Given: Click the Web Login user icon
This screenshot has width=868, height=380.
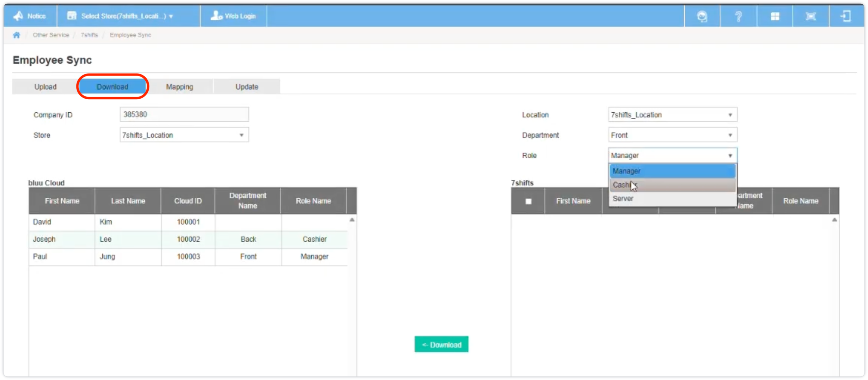Looking at the screenshot, I should (216, 16).
